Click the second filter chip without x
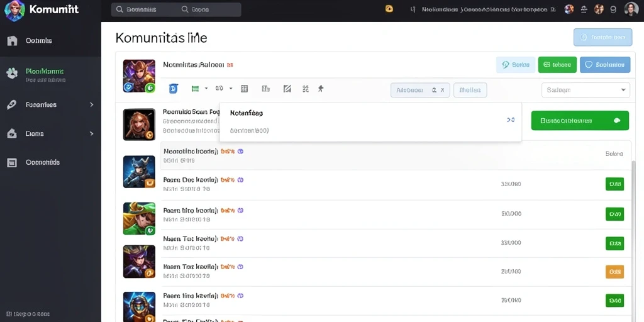644x322 pixels. coord(470,90)
